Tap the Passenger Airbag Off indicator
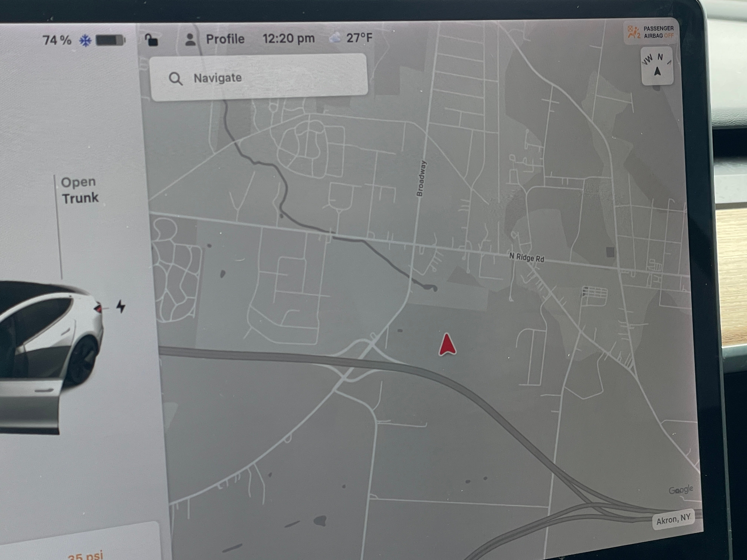The image size is (747, 560). [x=650, y=32]
